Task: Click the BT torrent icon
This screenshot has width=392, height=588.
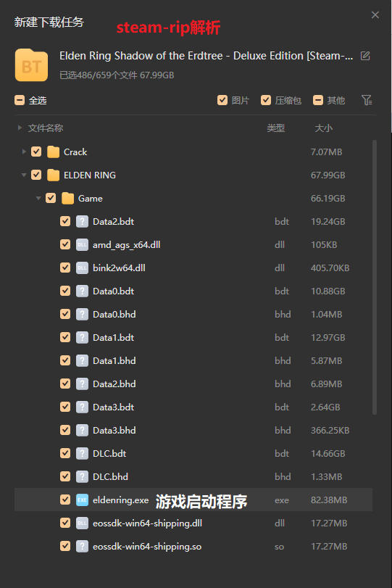Action: pyautogui.click(x=31, y=65)
